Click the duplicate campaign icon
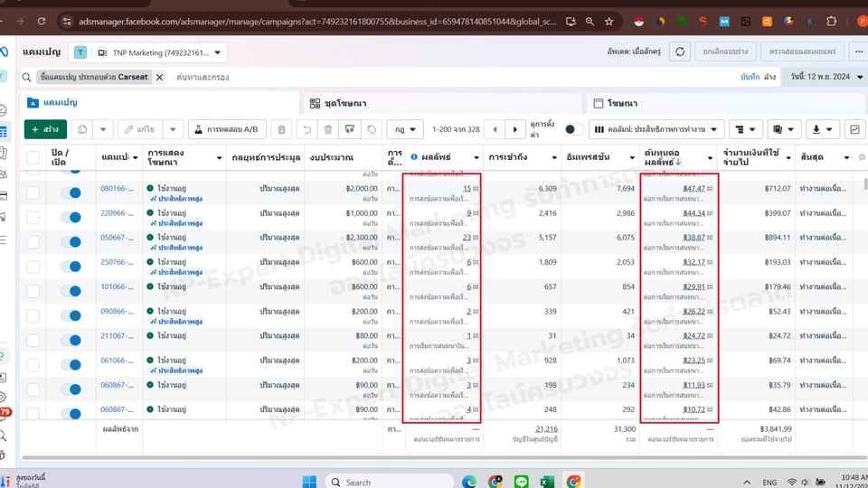The height and width of the screenshot is (488, 868). point(82,129)
